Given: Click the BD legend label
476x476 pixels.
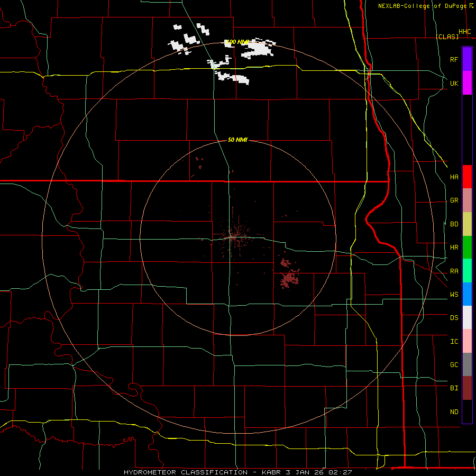Looking at the screenshot, I should tap(454, 224).
